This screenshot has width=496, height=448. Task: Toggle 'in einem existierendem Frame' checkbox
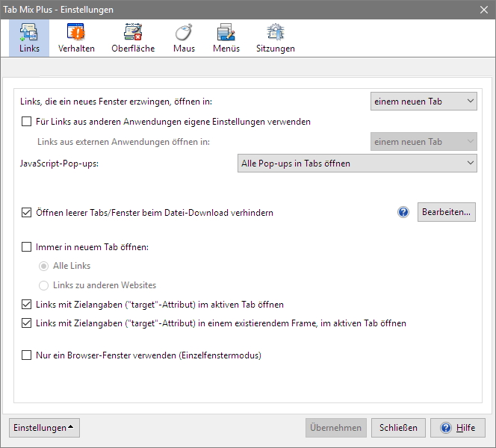(x=27, y=323)
